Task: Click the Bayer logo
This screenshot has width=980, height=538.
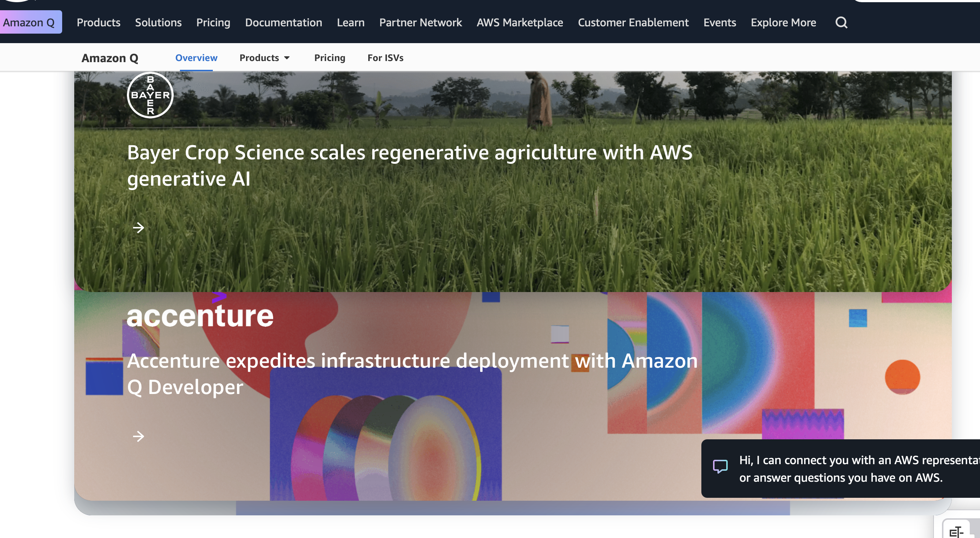Action: [x=150, y=95]
